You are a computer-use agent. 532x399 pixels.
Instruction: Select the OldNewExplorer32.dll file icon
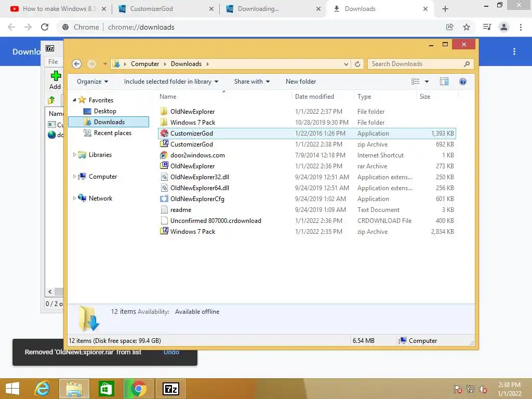click(164, 177)
